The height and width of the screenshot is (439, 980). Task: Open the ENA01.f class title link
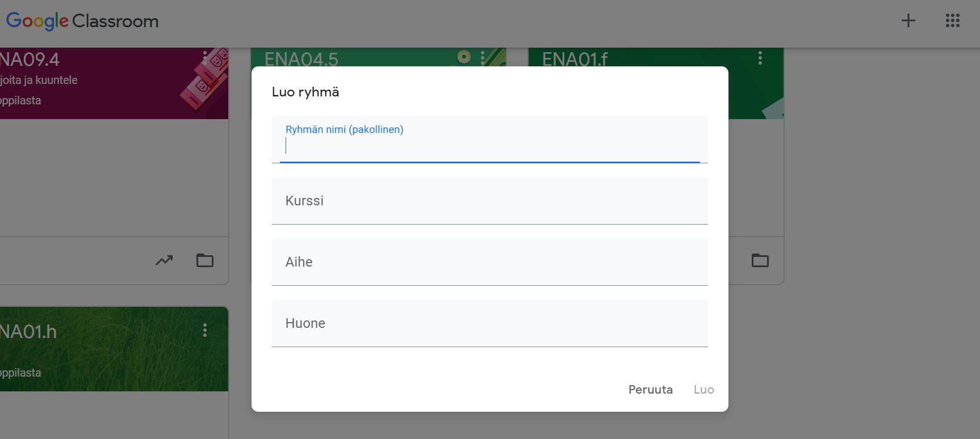575,60
